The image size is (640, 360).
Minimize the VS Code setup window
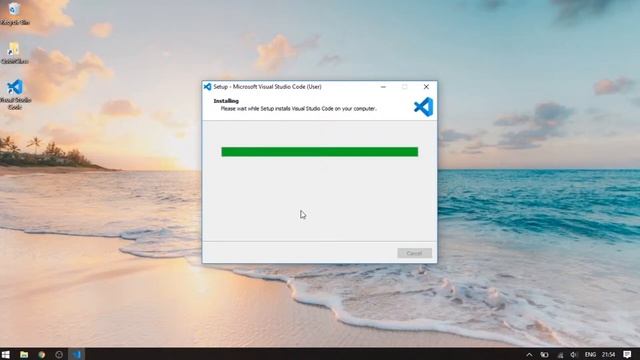tap(383, 87)
